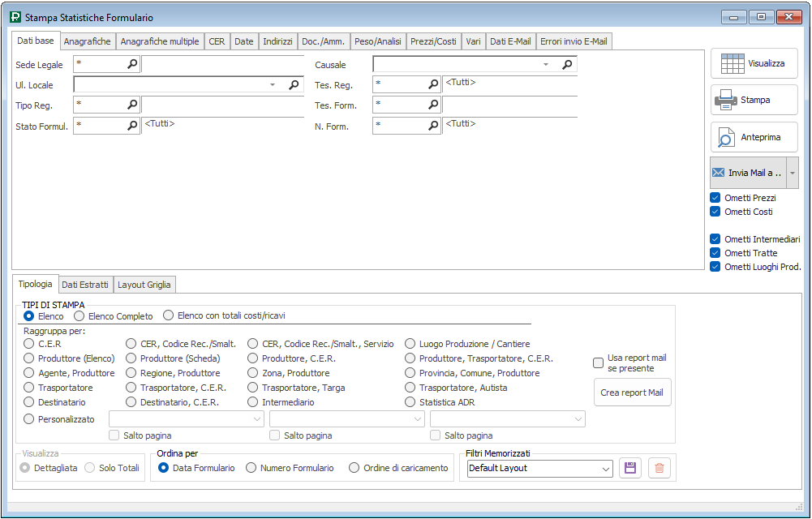The width and height of the screenshot is (812, 519).
Task: Click the lookup magnifier for Ul. Locale
Action: pyautogui.click(x=294, y=84)
